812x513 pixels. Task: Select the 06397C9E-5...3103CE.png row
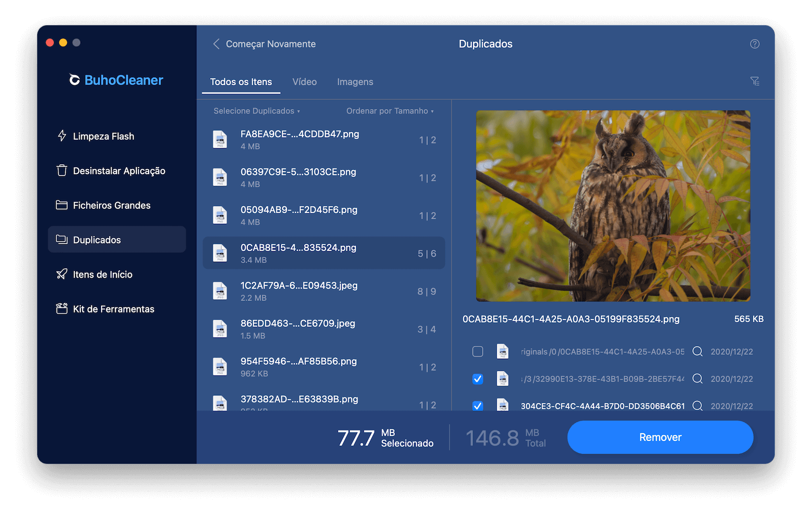[324, 178]
